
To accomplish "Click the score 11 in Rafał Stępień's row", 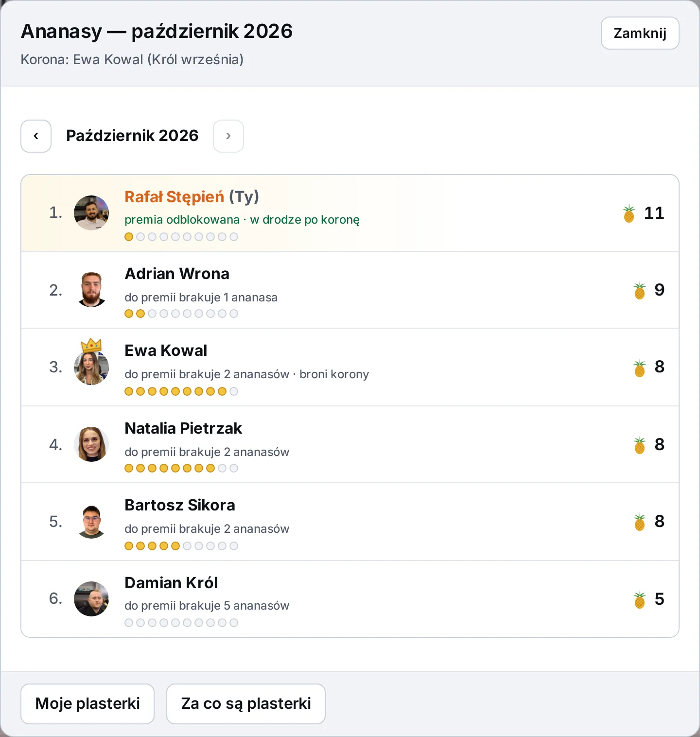I will click(x=654, y=213).
